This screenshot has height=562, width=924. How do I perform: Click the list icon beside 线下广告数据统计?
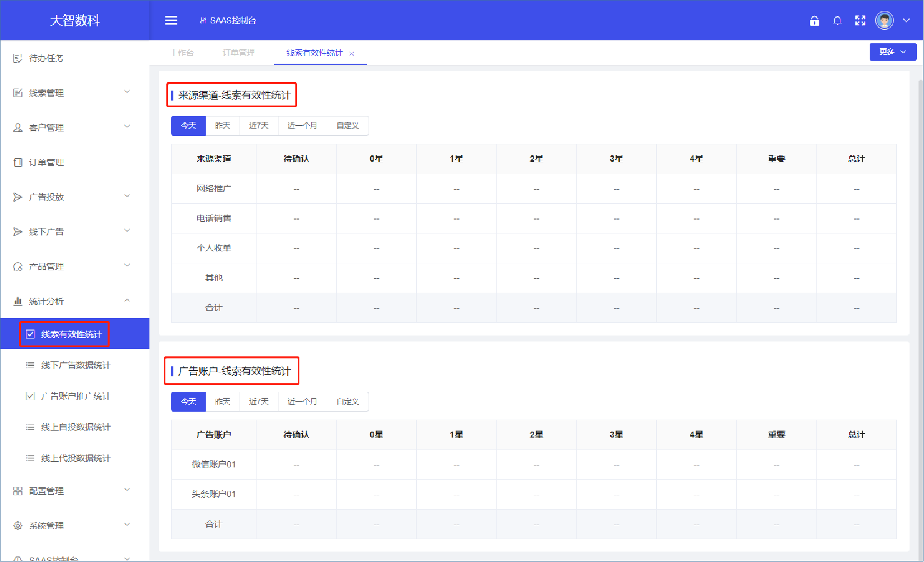30,365
